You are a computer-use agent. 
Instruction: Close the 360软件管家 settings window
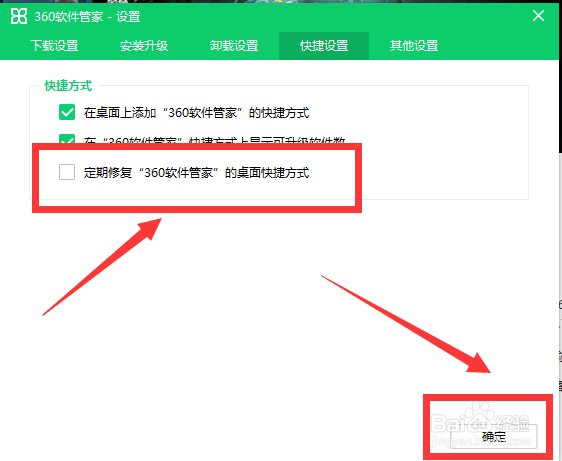[538, 16]
